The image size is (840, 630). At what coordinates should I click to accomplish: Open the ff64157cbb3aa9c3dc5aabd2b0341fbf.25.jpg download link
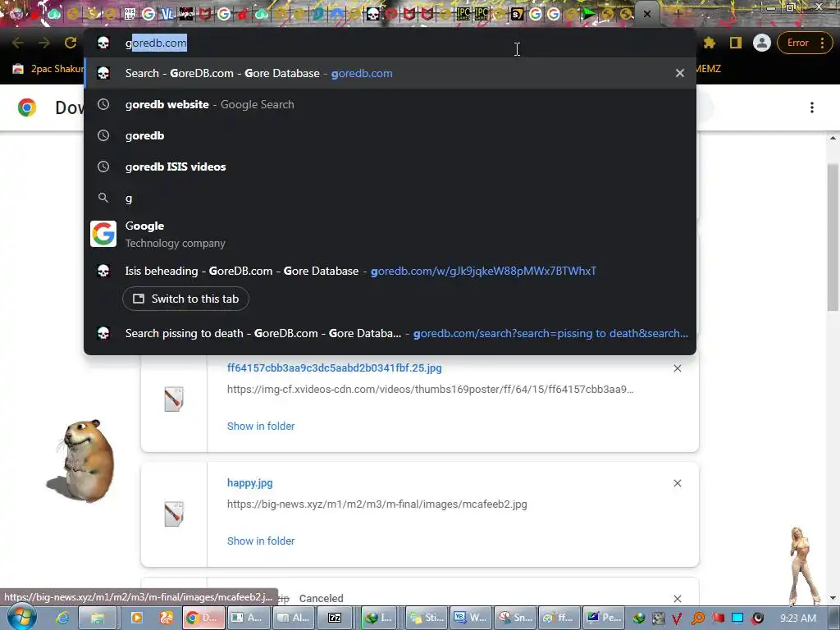tap(335, 368)
